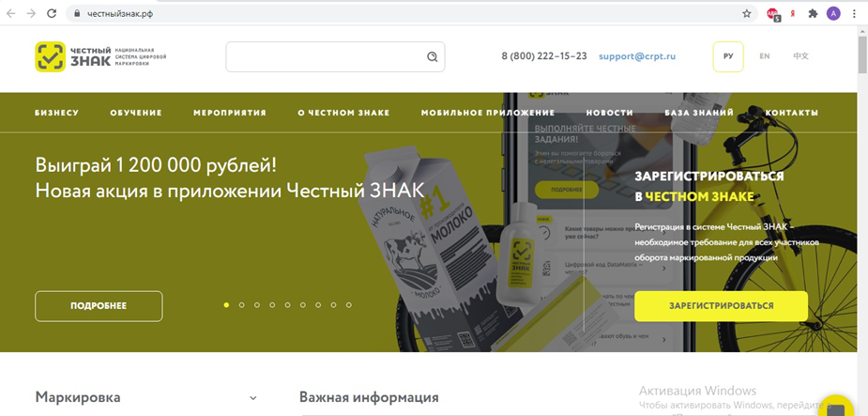This screenshot has height=416, width=868.
Task: Open the Chrome profile avatar
Action: pyautogui.click(x=833, y=14)
